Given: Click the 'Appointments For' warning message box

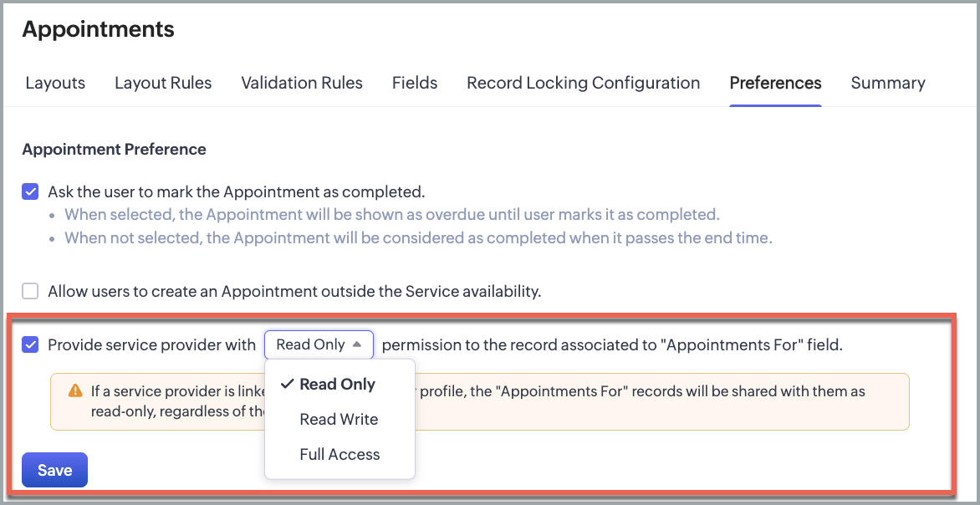Looking at the screenshot, I should pos(479,402).
